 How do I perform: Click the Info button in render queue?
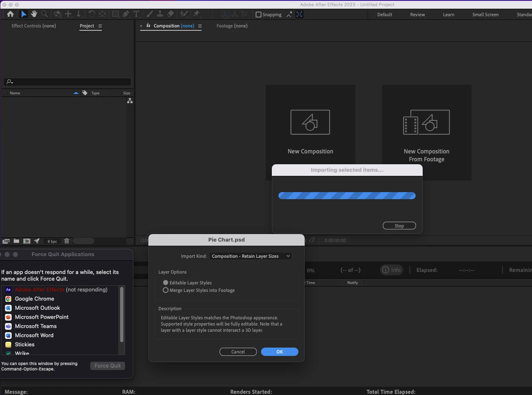click(x=392, y=270)
